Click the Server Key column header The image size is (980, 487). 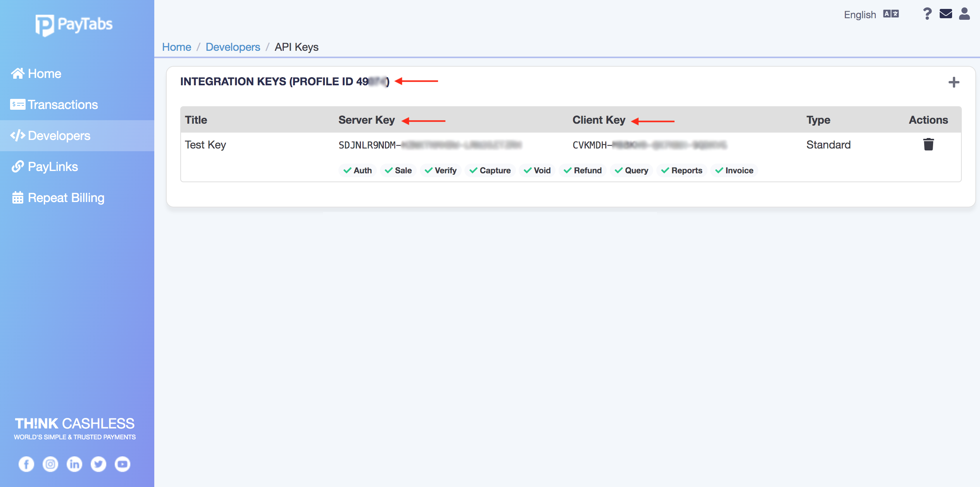[366, 120]
